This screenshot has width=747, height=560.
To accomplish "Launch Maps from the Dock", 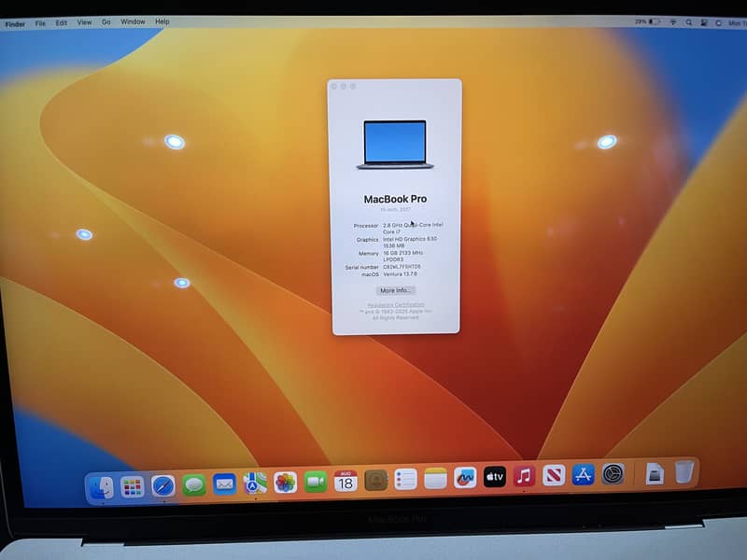I will pyautogui.click(x=255, y=483).
